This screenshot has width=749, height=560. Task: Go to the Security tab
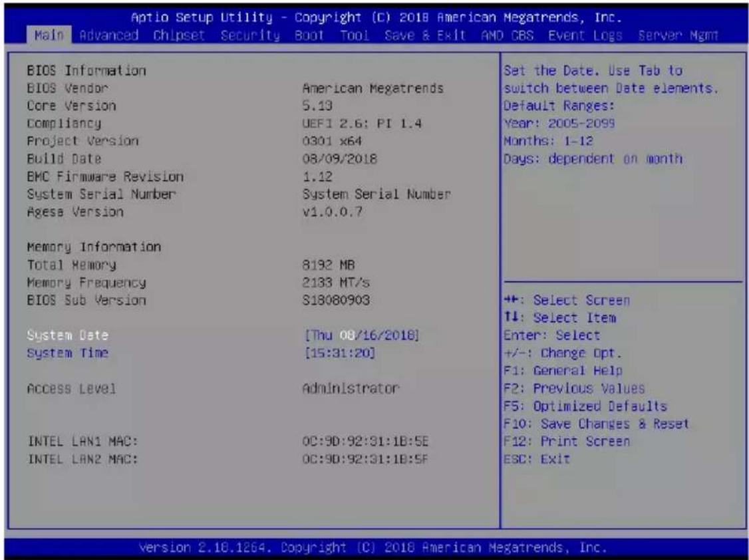(x=250, y=35)
